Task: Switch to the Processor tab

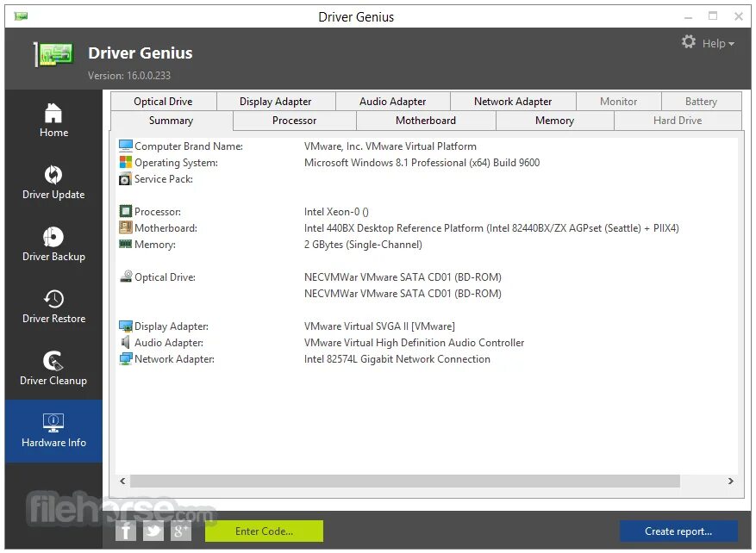Action: click(x=295, y=121)
